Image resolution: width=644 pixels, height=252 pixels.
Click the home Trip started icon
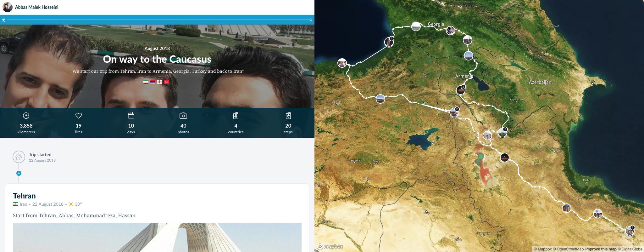[19, 157]
